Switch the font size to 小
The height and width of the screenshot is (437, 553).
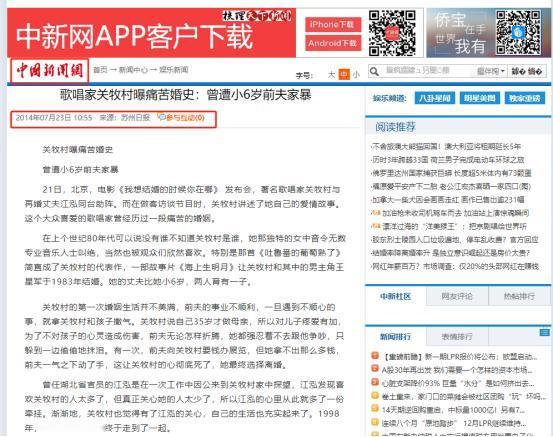point(356,75)
